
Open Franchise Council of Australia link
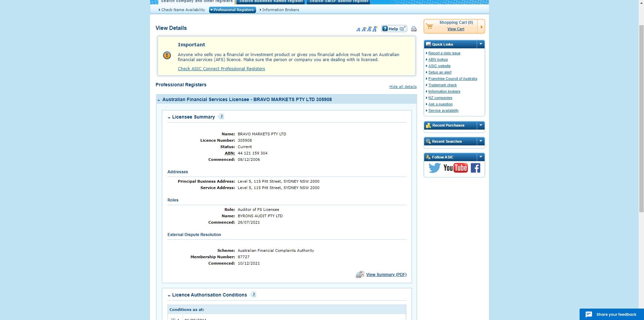pos(453,79)
